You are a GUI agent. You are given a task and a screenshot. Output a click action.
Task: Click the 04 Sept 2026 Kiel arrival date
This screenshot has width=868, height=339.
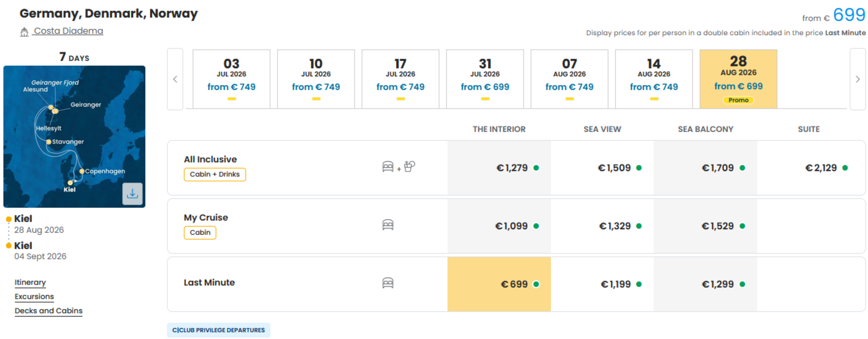click(x=40, y=256)
